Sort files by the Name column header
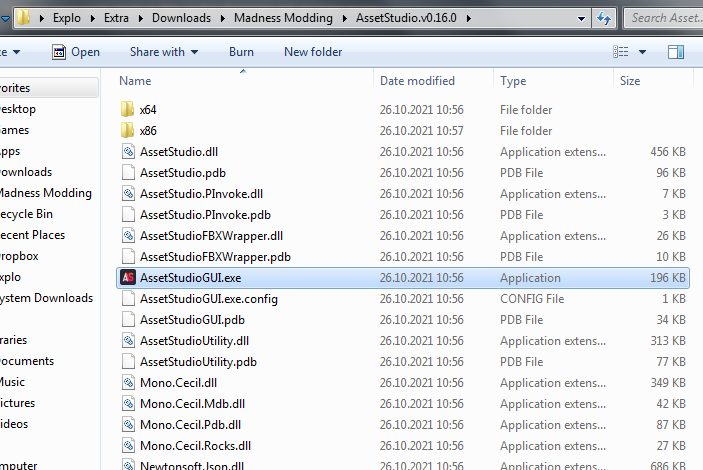This screenshot has height=470, width=703. [x=136, y=81]
